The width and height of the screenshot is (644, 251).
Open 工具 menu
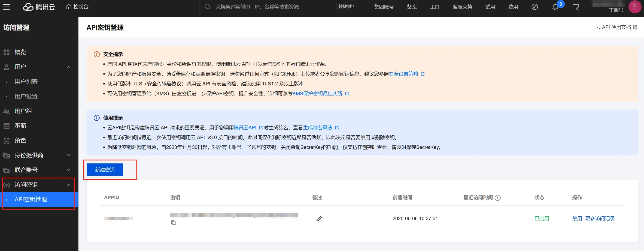435,7
